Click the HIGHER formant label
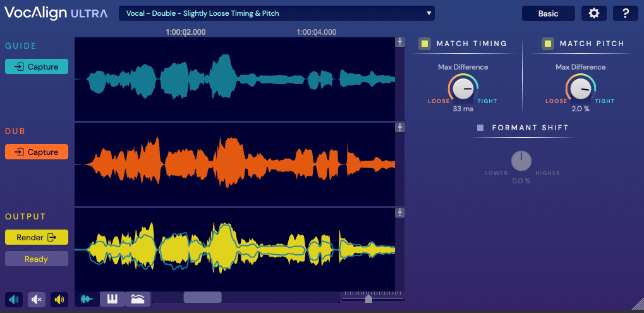 click(547, 173)
